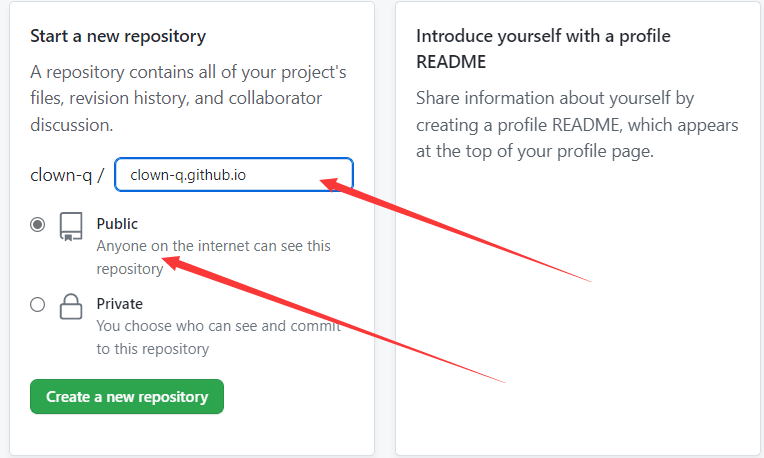Click the "Private" option label

click(x=119, y=304)
